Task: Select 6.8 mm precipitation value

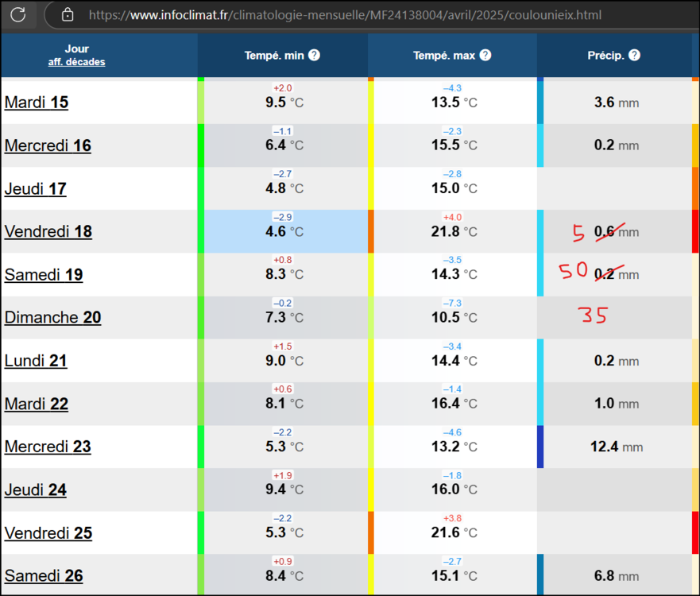Action: point(616,576)
